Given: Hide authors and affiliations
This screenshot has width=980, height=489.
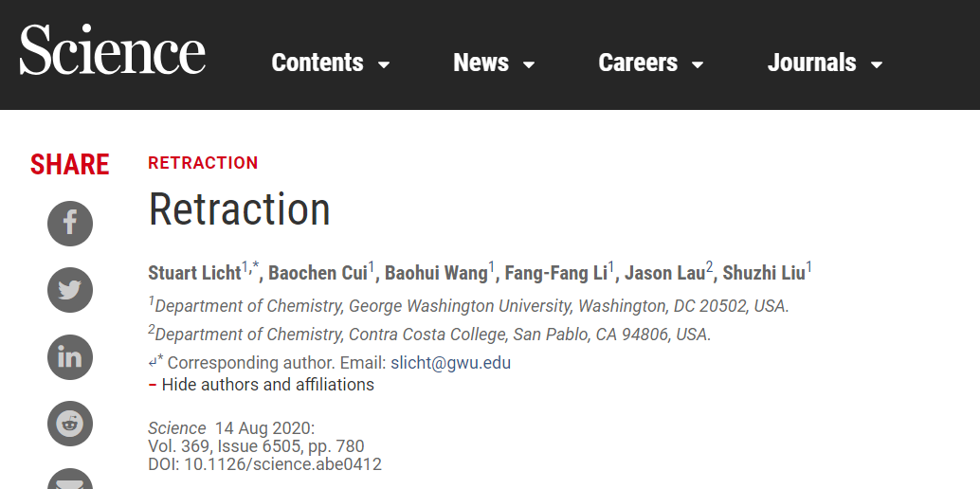Looking at the screenshot, I should tap(262, 385).
